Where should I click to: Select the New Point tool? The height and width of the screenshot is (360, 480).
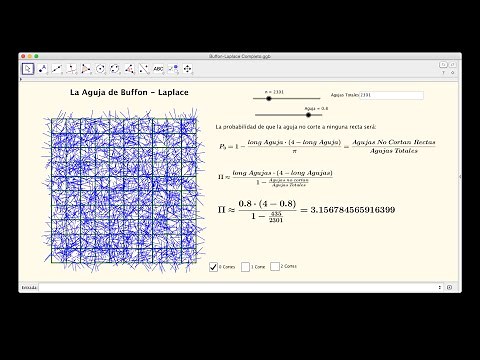[x=42, y=69]
